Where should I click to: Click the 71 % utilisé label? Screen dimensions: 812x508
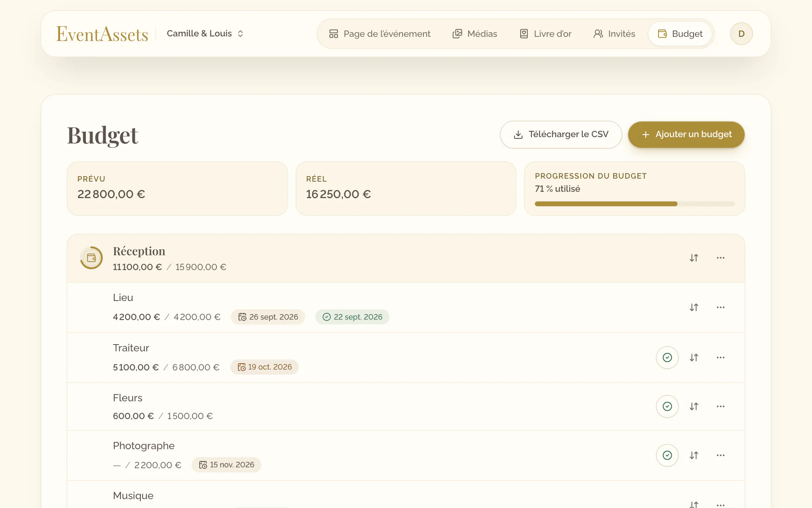pyautogui.click(x=557, y=189)
